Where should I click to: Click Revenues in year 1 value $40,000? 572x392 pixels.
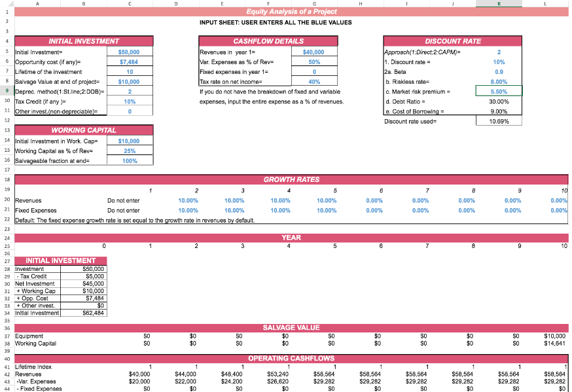[x=313, y=52]
